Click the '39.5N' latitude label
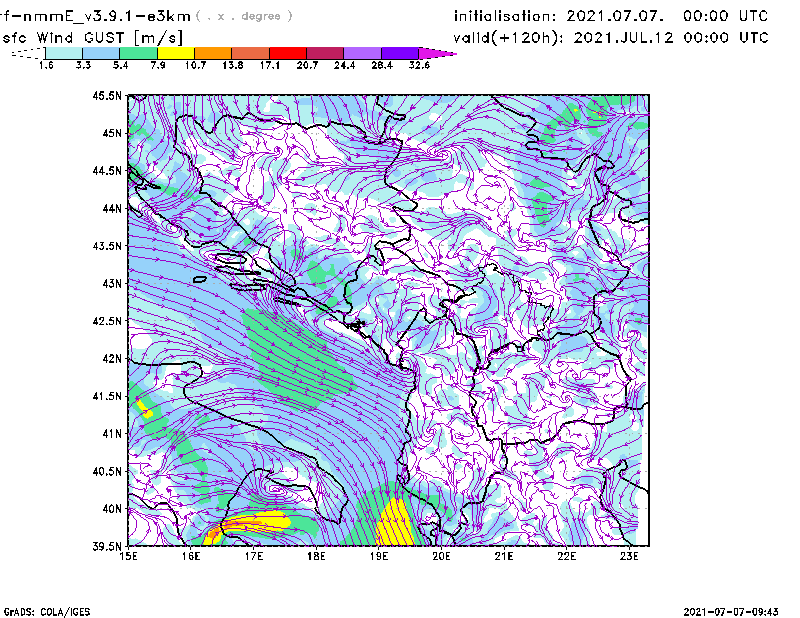 point(107,546)
